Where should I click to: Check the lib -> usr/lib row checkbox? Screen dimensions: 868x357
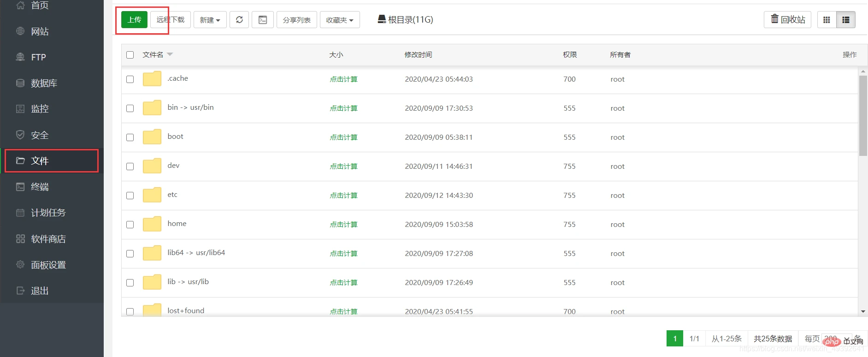pyautogui.click(x=130, y=283)
